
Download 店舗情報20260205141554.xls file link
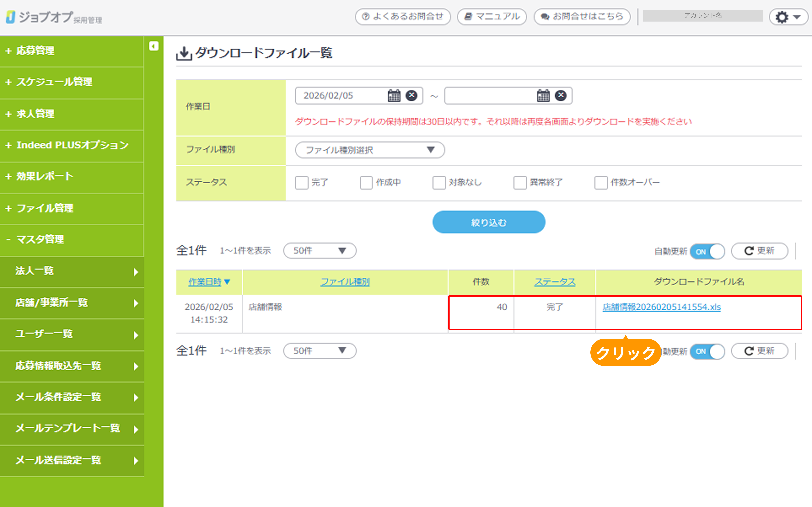[661, 307]
